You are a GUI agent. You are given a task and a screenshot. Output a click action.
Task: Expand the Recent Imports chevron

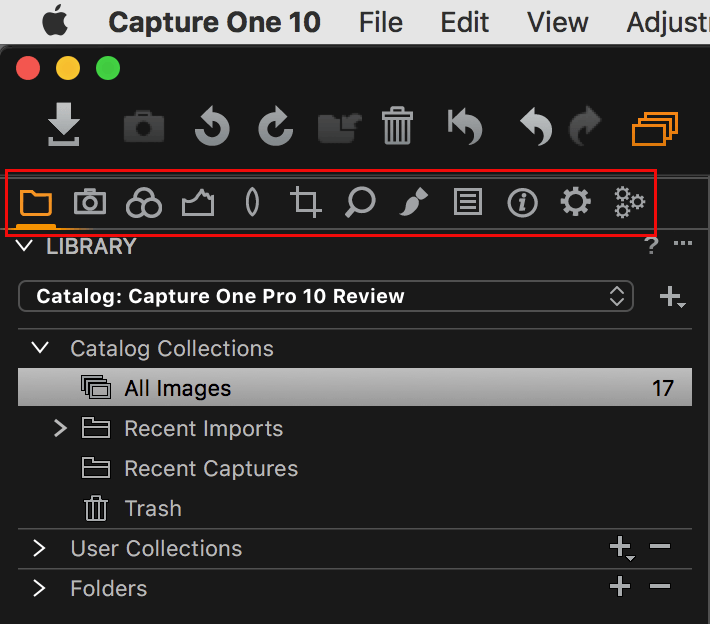60,428
